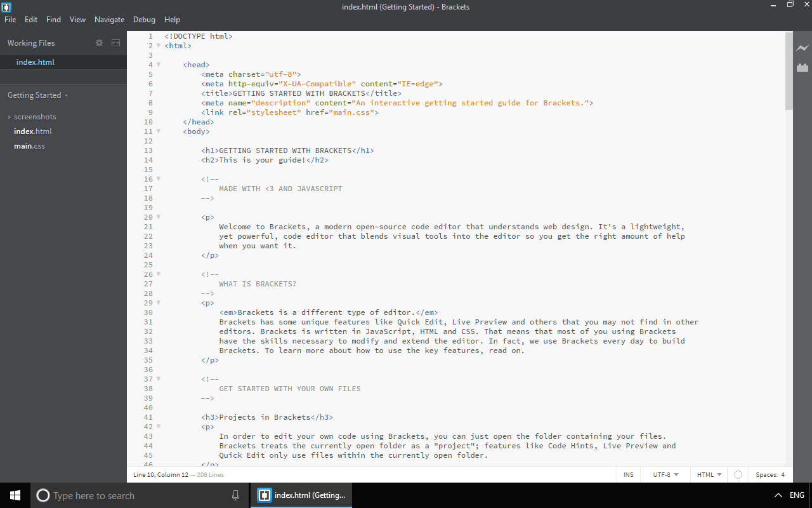Click the Line 10, Column 12 status text
The height and width of the screenshot is (508, 812).
point(161,474)
